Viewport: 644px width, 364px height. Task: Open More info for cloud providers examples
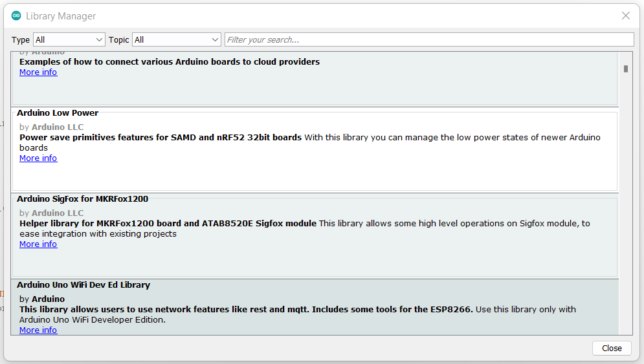(x=38, y=72)
